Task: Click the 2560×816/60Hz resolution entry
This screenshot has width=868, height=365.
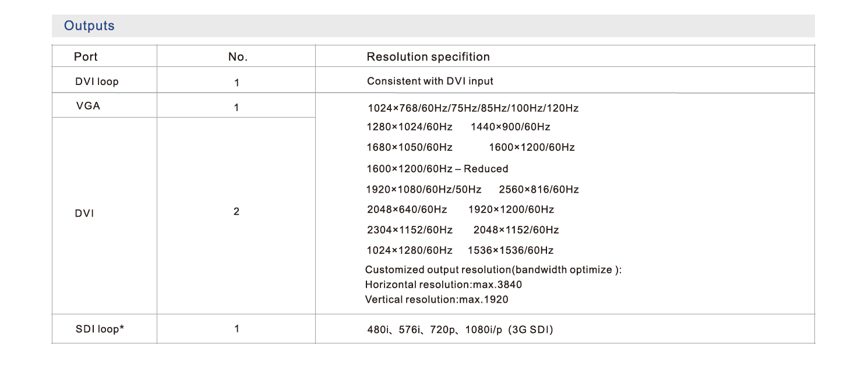Action: tap(539, 190)
